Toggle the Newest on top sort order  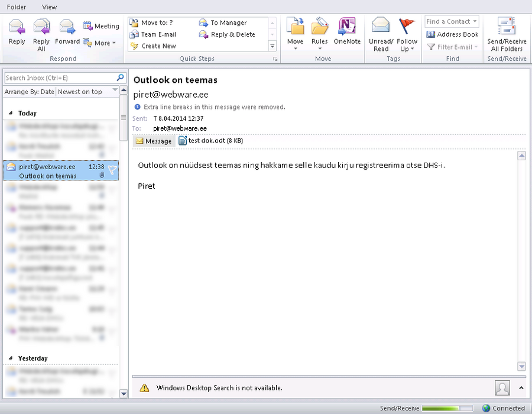pos(80,92)
